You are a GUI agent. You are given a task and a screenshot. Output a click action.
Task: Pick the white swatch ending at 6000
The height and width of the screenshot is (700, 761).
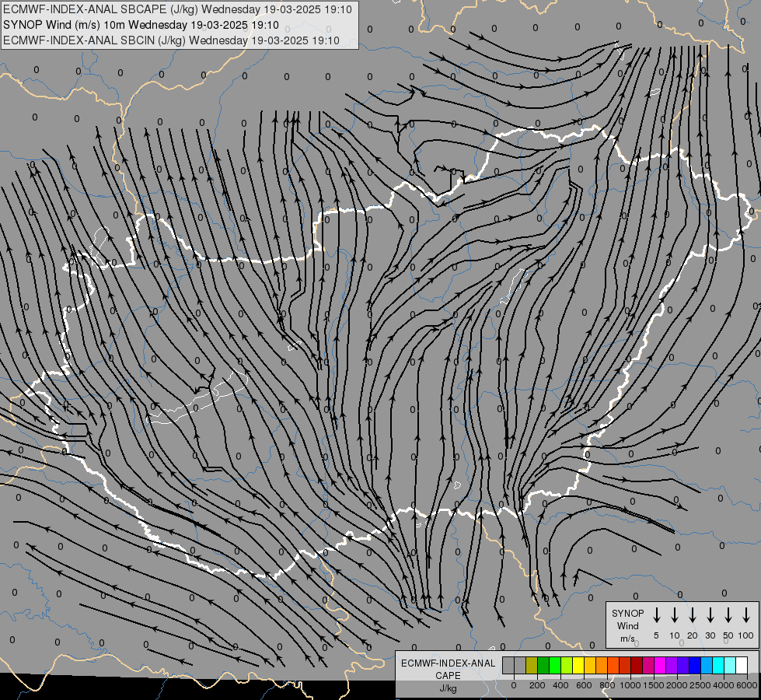(x=742, y=665)
